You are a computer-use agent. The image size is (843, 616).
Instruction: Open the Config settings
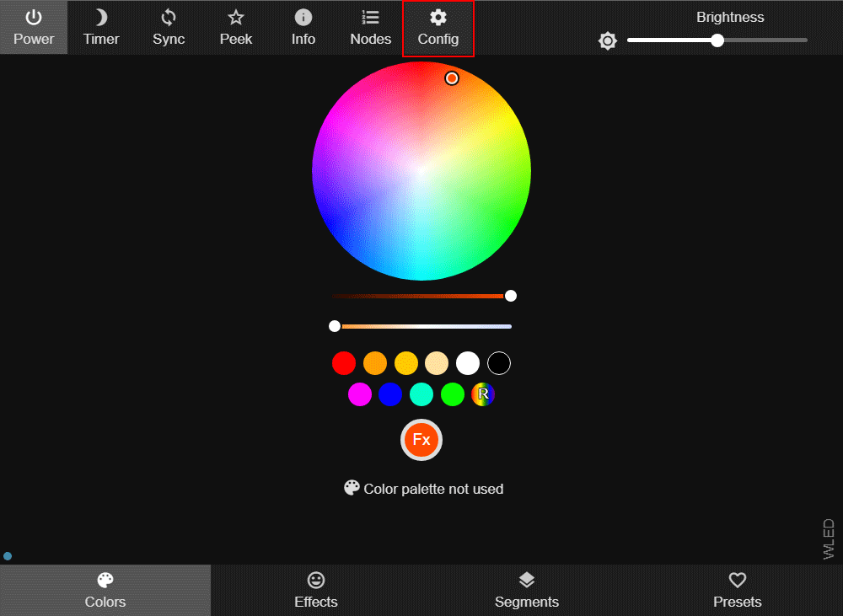pyautogui.click(x=438, y=28)
